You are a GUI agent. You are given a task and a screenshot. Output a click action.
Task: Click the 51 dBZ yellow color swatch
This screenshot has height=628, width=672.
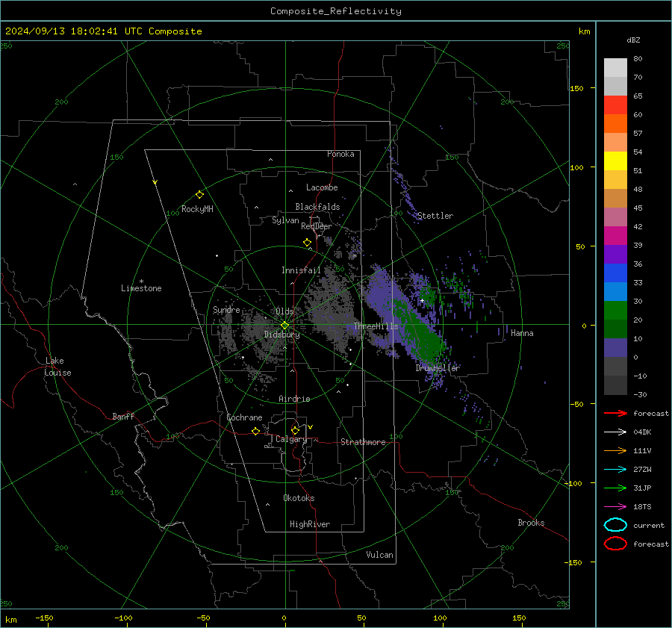tap(615, 161)
